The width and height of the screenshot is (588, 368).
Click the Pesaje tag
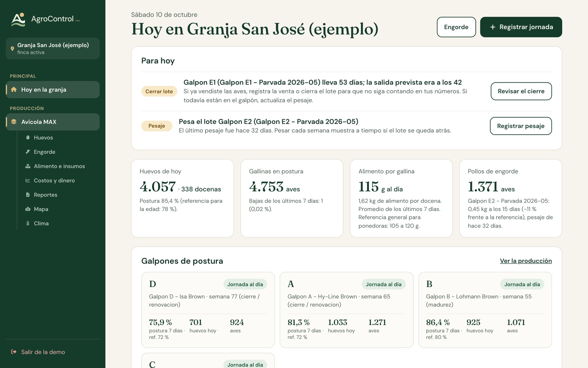coord(157,126)
